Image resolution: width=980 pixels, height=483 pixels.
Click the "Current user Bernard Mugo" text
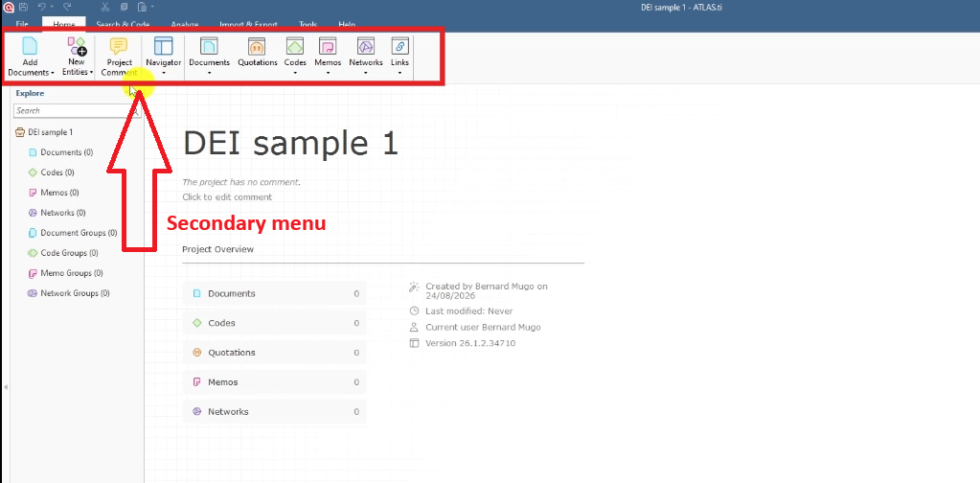[483, 327]
